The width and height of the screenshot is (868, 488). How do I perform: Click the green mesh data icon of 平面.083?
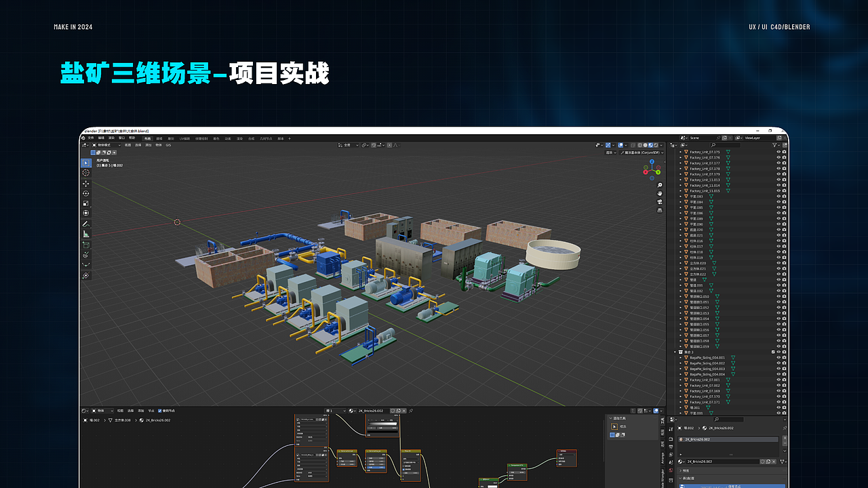(711, 197)
